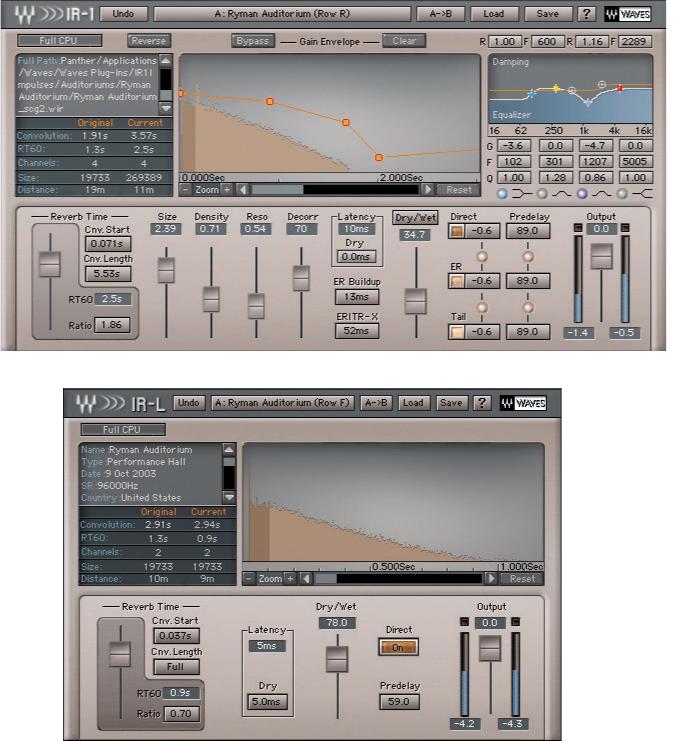Select the first bell EQ filter button
The width and height of the screenshot is (680, 741).
click(x=542, y=193)
